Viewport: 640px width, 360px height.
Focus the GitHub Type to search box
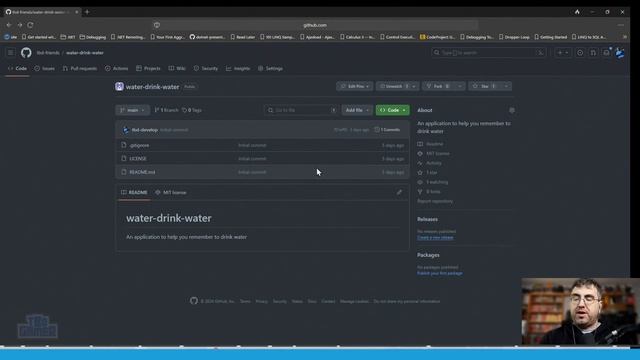pyautogui.click(x=489, y=53)
